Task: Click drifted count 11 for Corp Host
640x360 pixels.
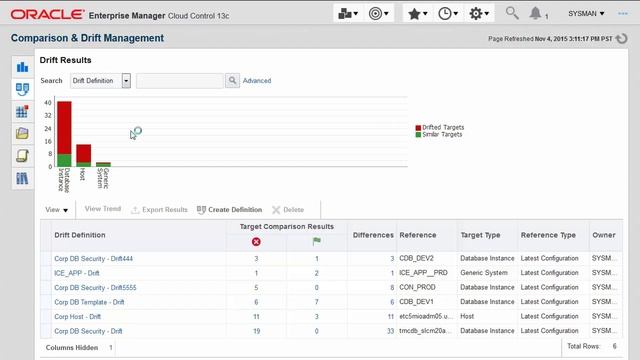Action: 256,317
